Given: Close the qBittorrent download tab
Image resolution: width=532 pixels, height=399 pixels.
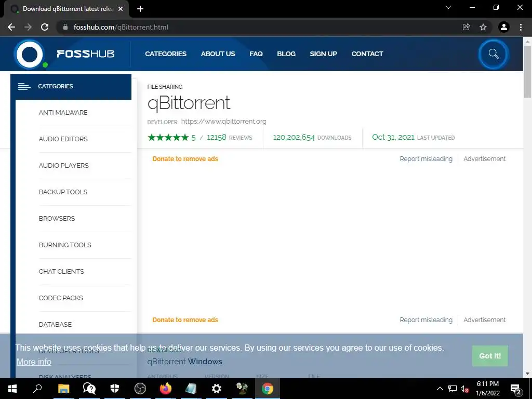Looking at the screenshot, I should pyautogui.click(x=121, y=9).
